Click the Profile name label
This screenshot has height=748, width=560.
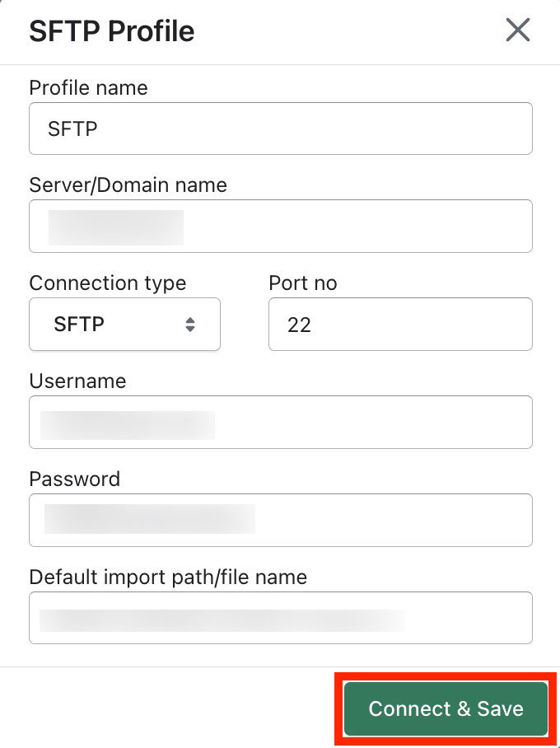point(88,88)
